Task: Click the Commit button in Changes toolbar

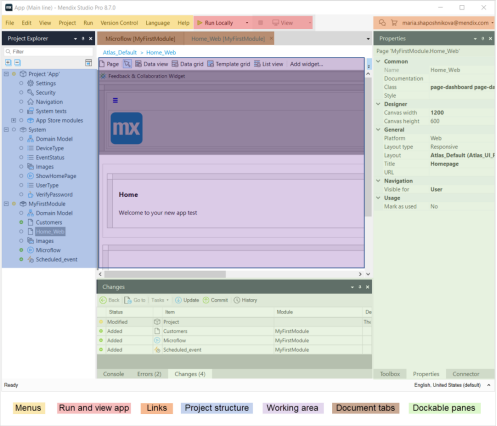Action: (x=215, y=300)
